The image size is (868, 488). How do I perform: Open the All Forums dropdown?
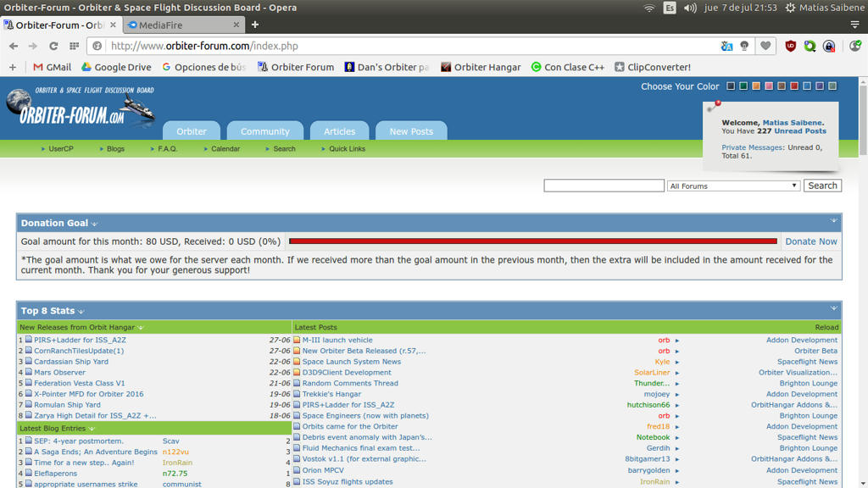pos(733,186)
